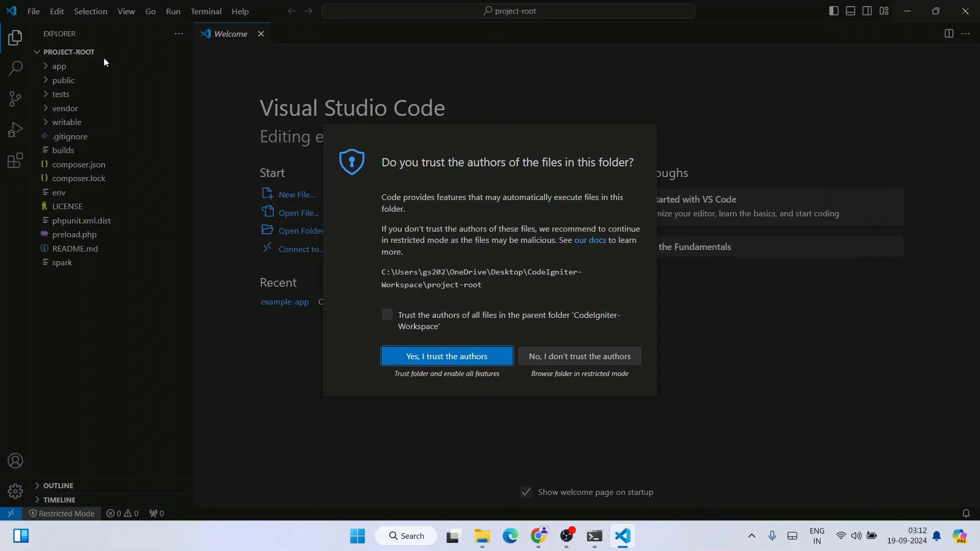
Task: Select the .gitignore file
Action: pyautogui.click(x=70, y=137)
